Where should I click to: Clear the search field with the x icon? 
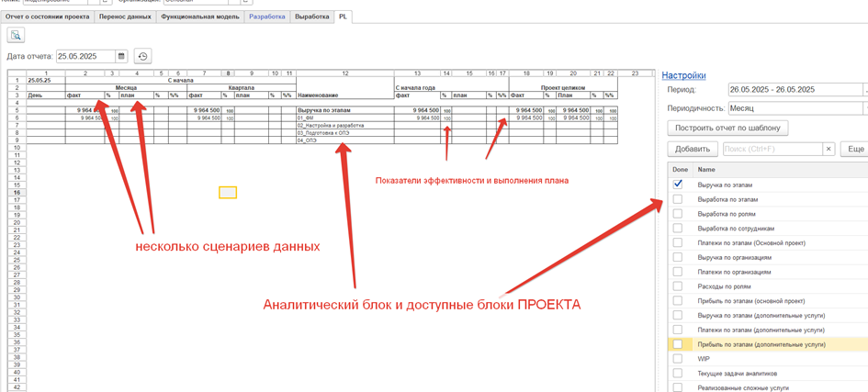coord(829,150)
